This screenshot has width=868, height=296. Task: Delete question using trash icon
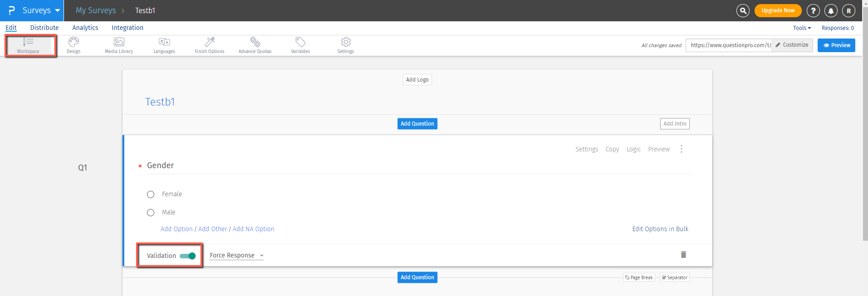pos(683,255)
